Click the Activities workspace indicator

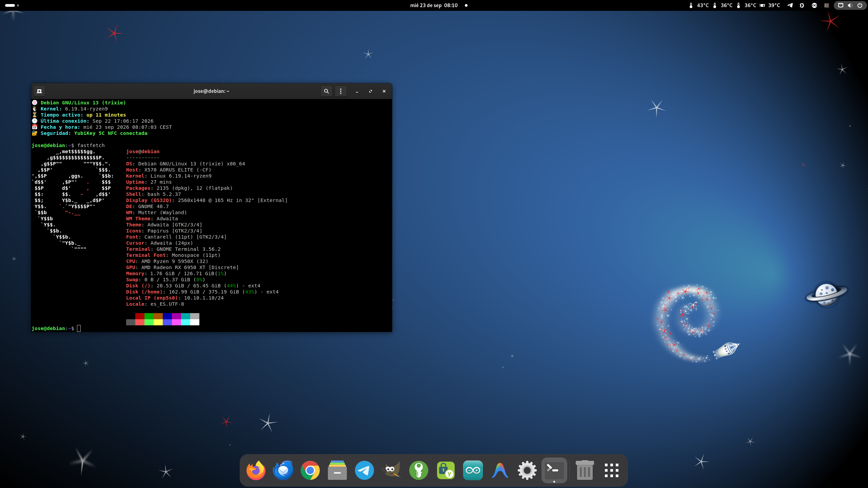point(12,5)
